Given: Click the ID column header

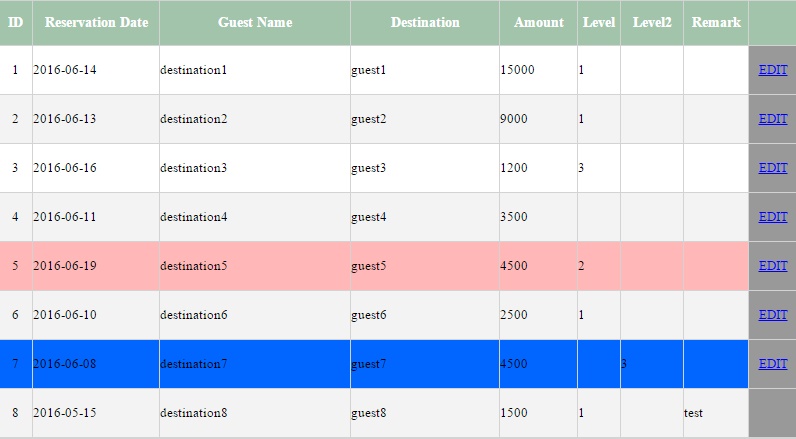Looking at the screenshot, I should (x=16, y=23).
